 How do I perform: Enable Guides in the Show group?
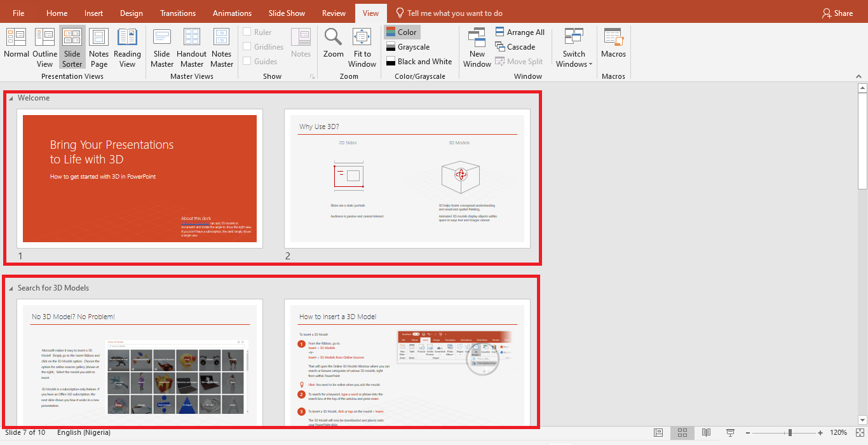pos(247,61)
